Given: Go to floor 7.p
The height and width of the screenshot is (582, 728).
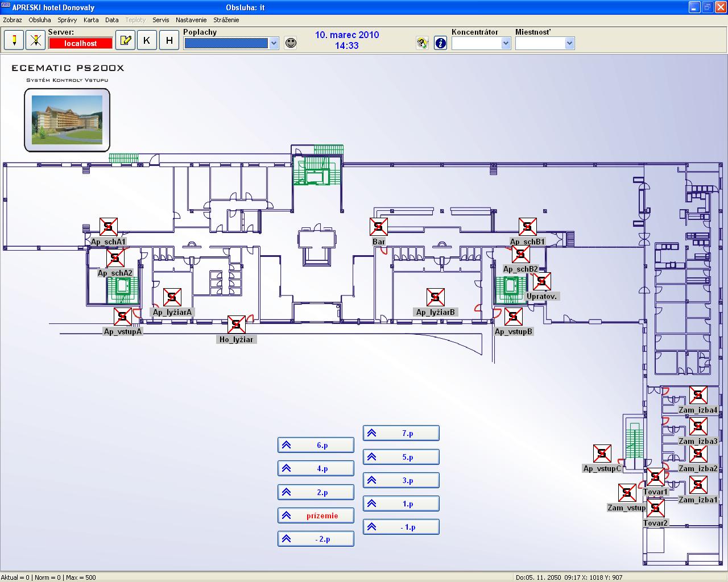Looking at the screenshot, I should click(401, 433).
